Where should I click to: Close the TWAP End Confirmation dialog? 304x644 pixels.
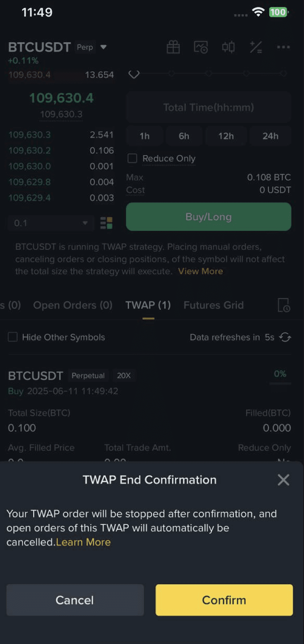point(283,480)
